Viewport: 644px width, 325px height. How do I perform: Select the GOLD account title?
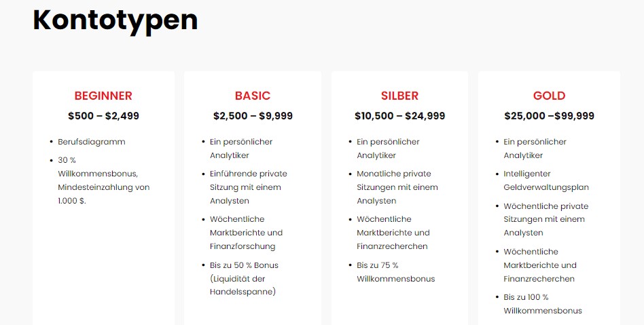pos(549,96)
